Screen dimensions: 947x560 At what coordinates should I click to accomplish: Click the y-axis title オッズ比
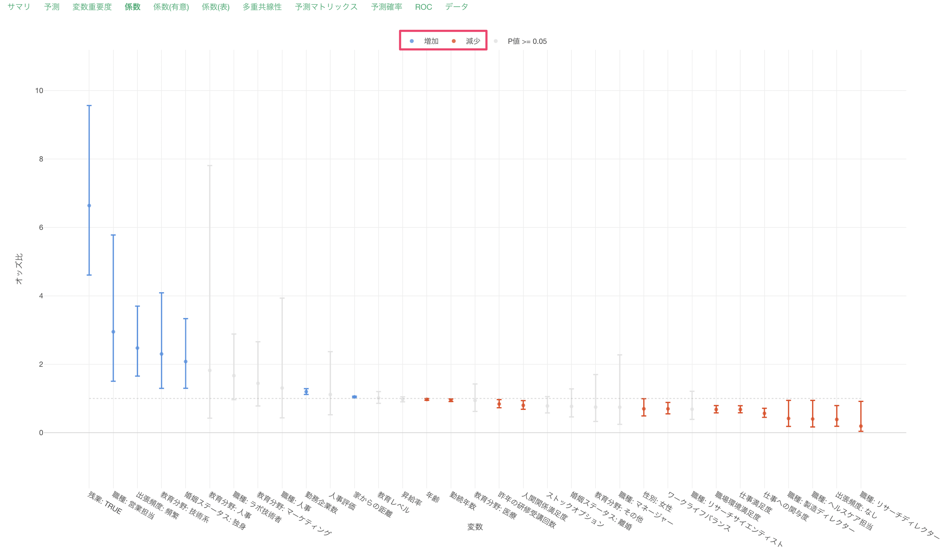point(19,269)
